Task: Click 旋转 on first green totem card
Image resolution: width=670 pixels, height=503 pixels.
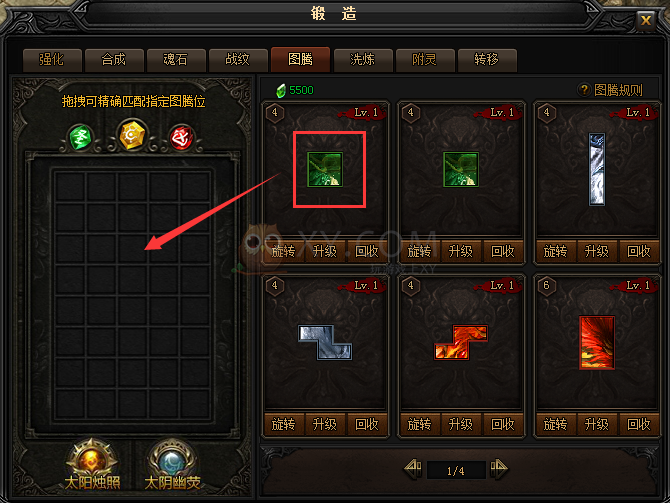Action: (x=284, y=251)
